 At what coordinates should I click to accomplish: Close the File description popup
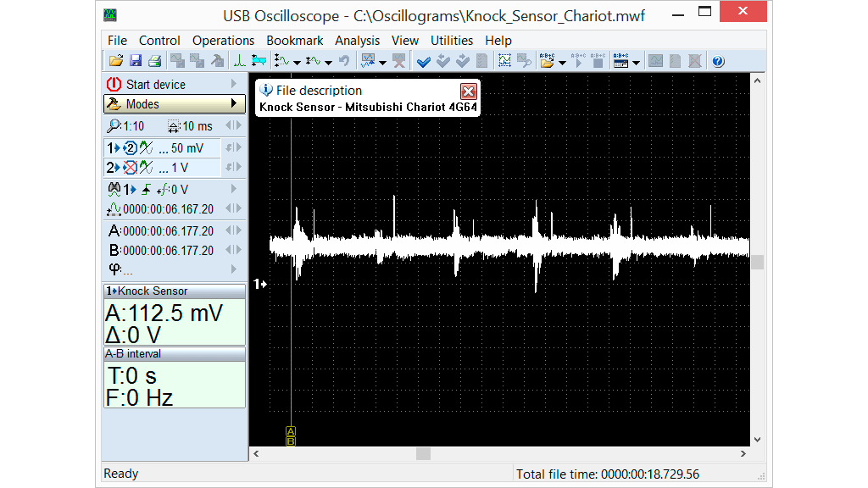(468, 91)
